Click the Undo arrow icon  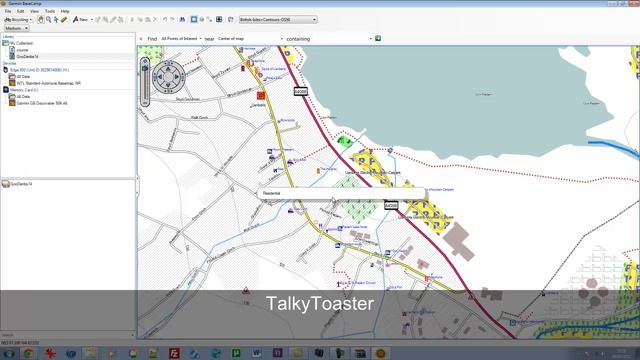(x=165, y=20)
